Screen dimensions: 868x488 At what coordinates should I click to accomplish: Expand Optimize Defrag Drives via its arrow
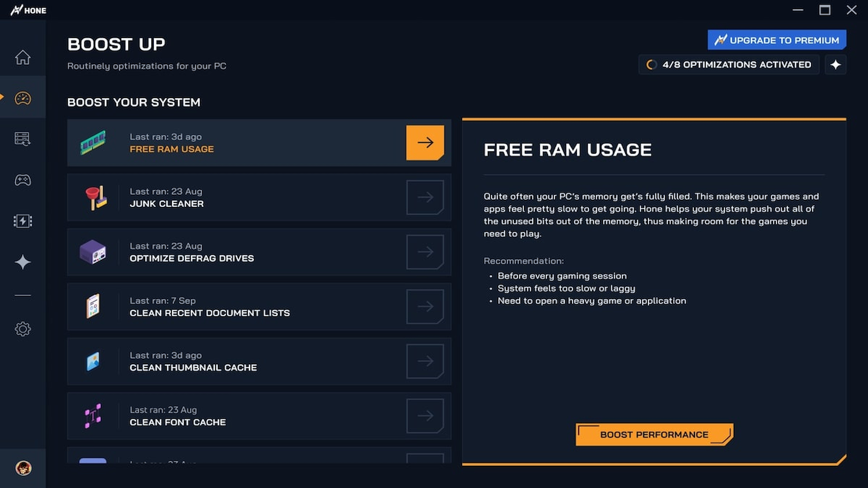coord(425,252)
